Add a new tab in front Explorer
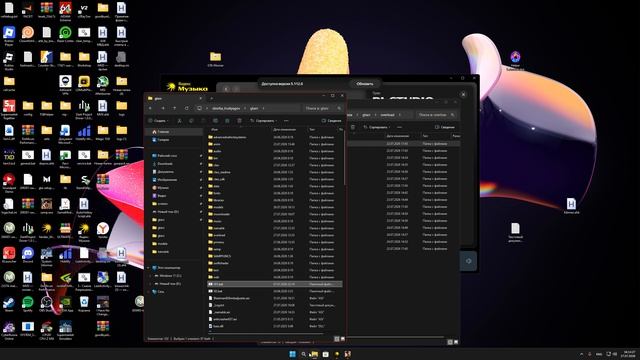 [x=211, y=98]
